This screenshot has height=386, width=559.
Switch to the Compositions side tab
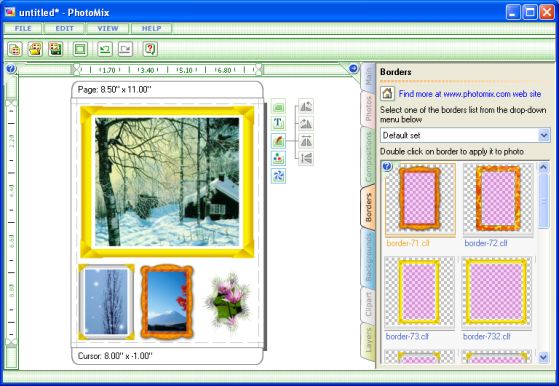[368, 156]
